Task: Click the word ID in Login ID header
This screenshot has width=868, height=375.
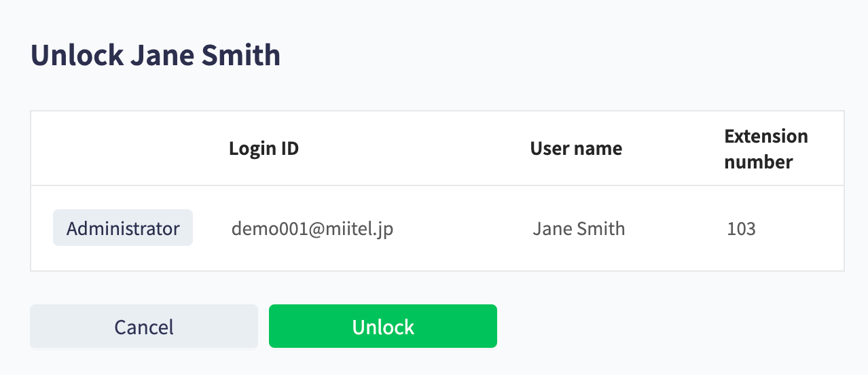Action: (x=289, y=148)
